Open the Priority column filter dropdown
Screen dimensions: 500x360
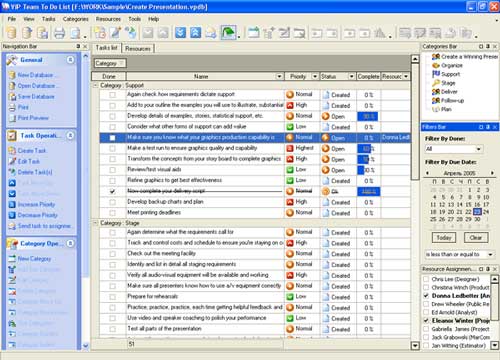[x=315, y=76]
